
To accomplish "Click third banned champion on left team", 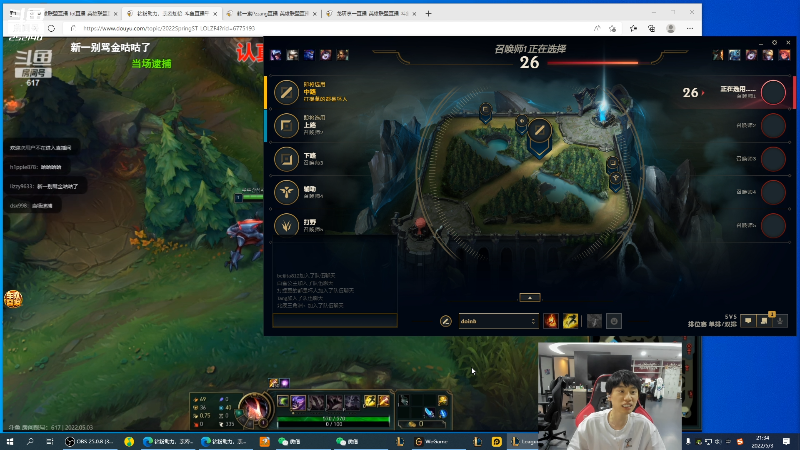I will (x=309, y=55).
